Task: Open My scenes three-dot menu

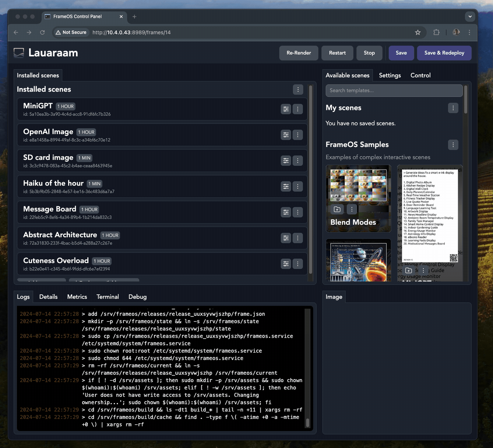Action: point(453,108)
